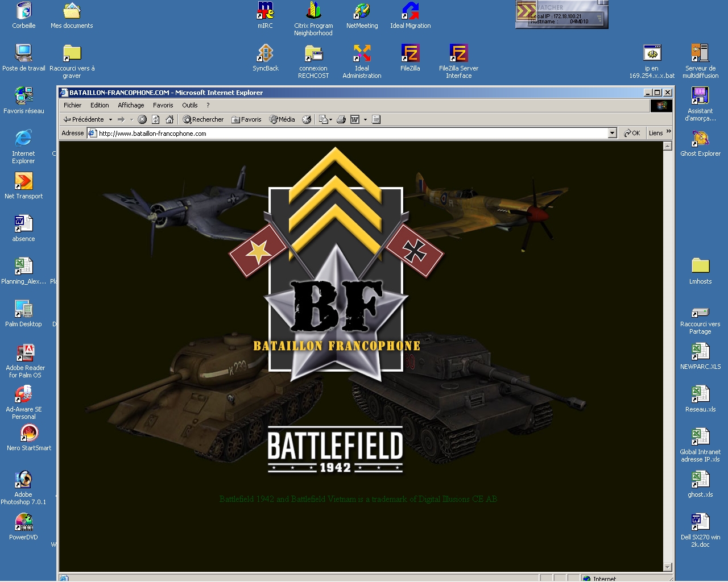The width and height of the screenshot is (728, 582).
Task: Click the Rechercher search button
Action: click(203, 119)
